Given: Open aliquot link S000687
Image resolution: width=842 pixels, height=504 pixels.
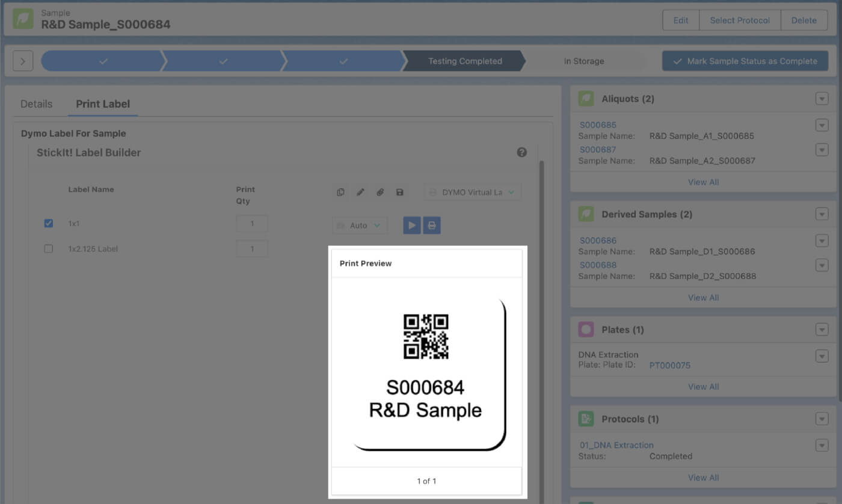Looking at the screenshot, I should pos(598,150).
